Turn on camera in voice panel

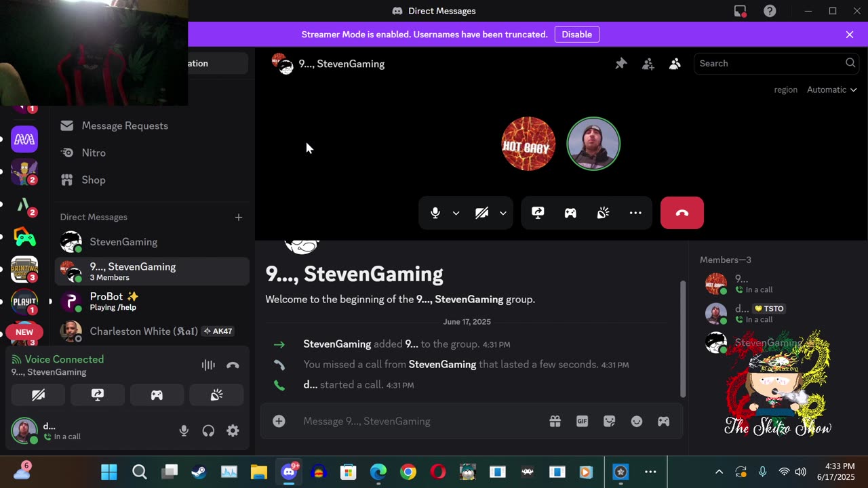click(38, 395)
